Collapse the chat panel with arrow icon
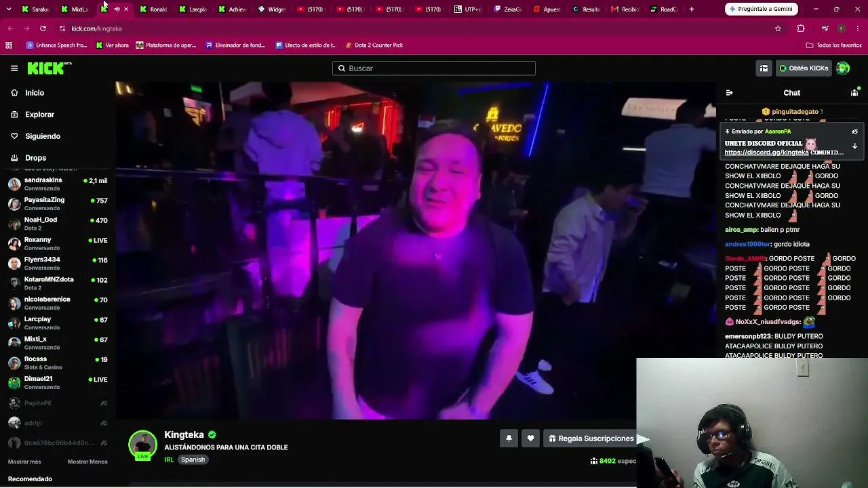The image size is (868, 488). coord(729,93)
